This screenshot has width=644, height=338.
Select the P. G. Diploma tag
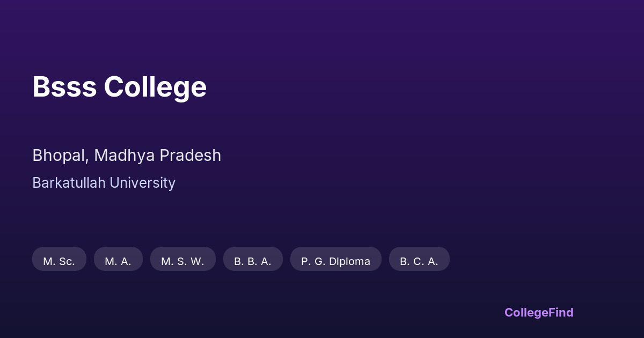point(335,261)
